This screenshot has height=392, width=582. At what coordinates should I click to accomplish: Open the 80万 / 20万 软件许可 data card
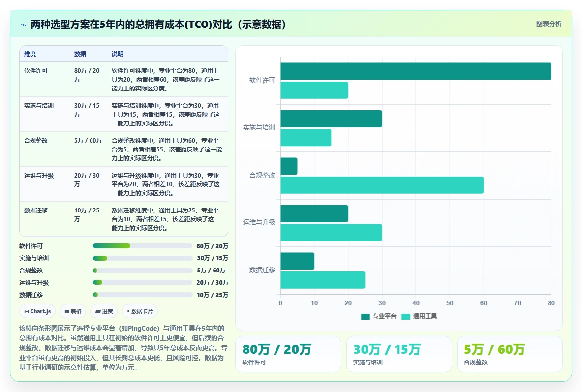288,354
